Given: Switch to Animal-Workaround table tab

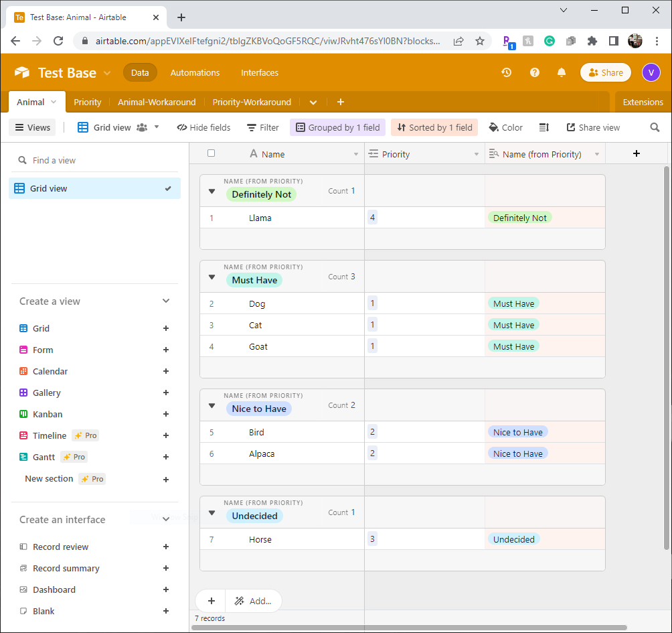Looking at the screenshot, I should [x=157, y=102].
